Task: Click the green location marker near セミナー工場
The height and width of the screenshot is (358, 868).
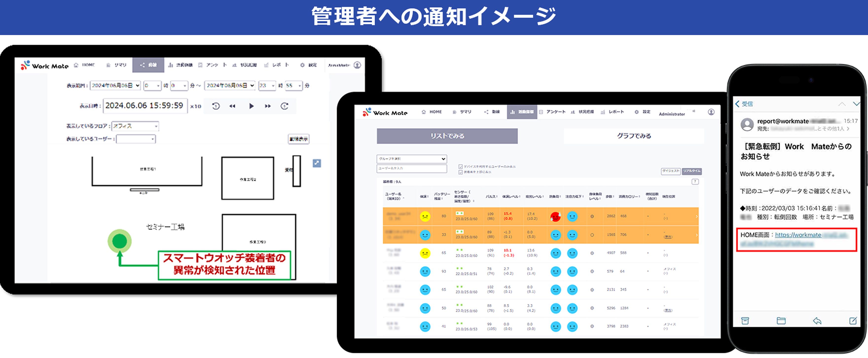Action: tap(119, 241)
